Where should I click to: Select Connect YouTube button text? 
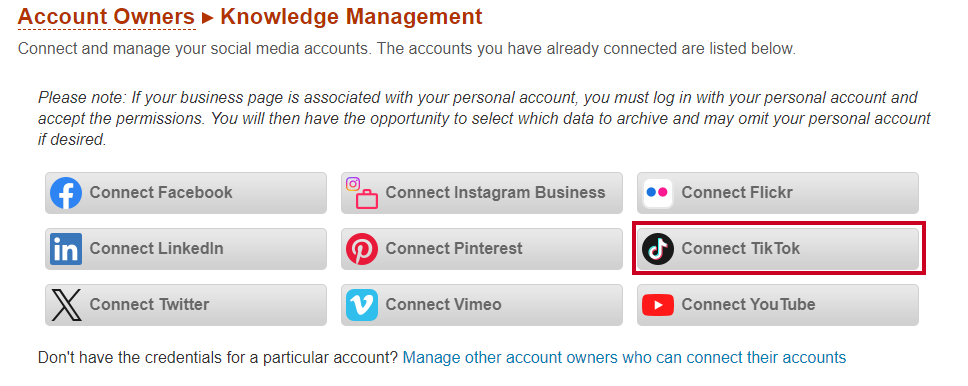click(748, 304)
